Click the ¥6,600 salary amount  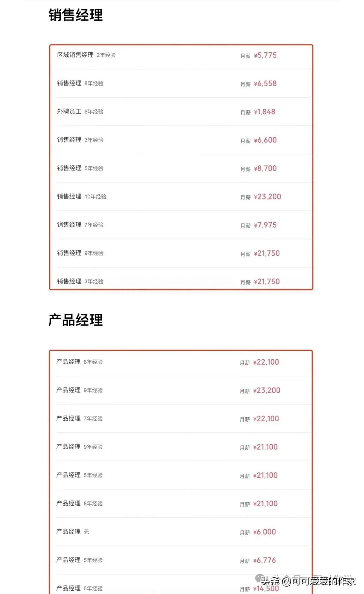click(x=265, y=140)
